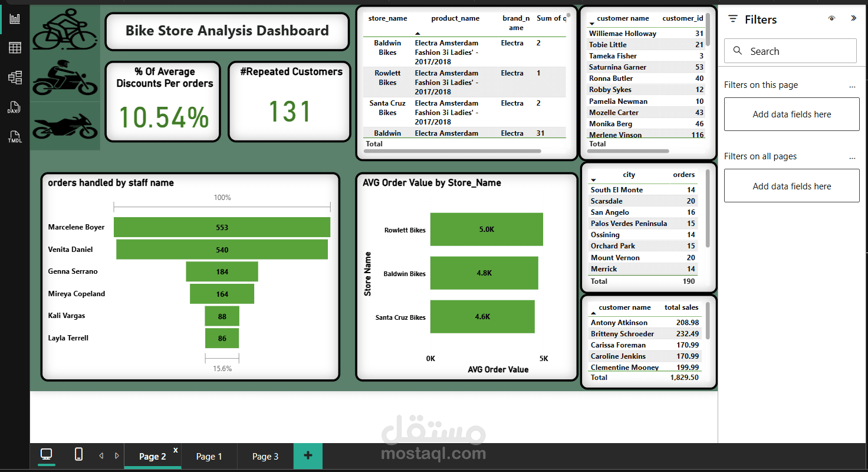Open options for Filters on this page
The width and height of the screenshot is (868, 472).
852,86
